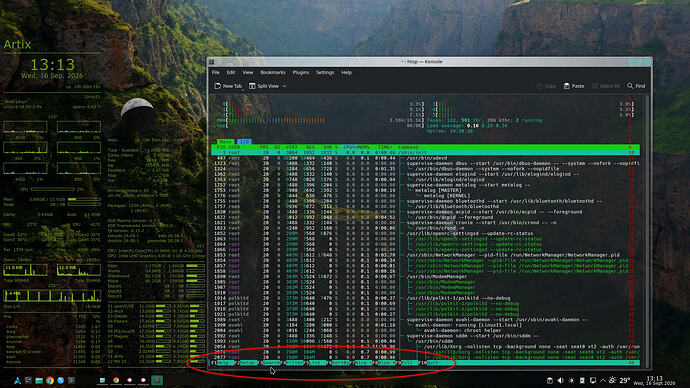
Task: Open the View menu in Konsole
Action: coord(248,73)
